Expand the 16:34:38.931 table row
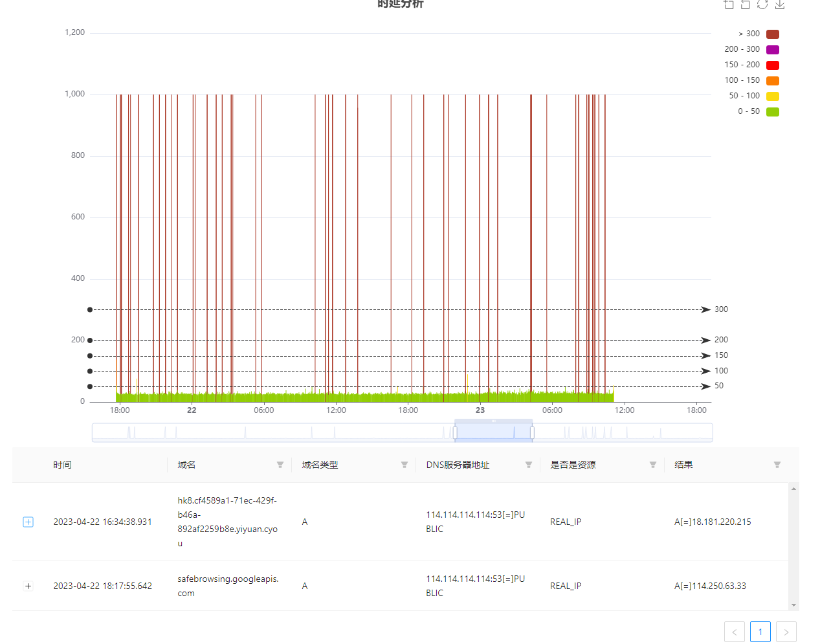820x644 pixels. [x=28, y=522]
